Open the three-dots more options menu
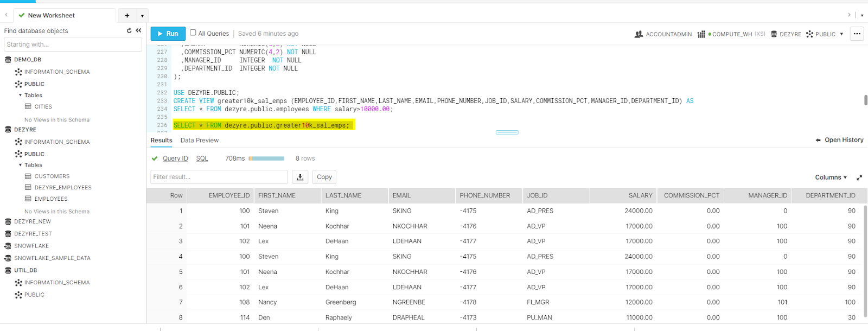This screenshot has height=331, width=868. pos(857,34)
